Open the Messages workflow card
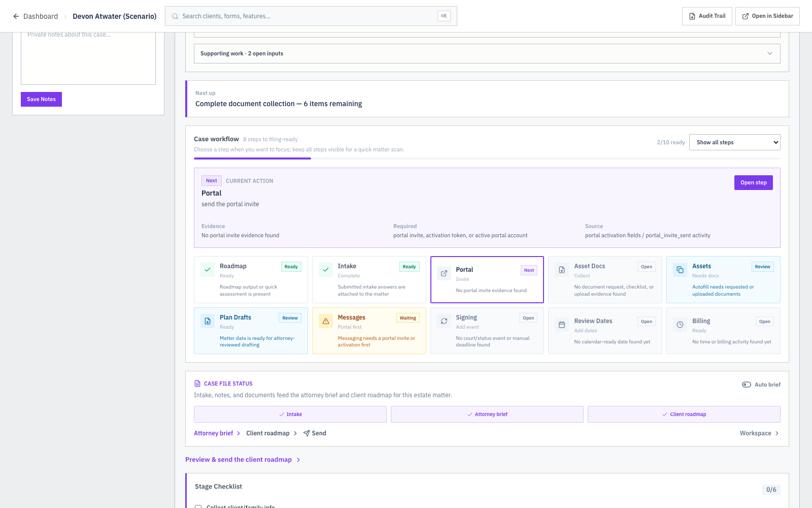The image size is (812, 508). [369, 331]
